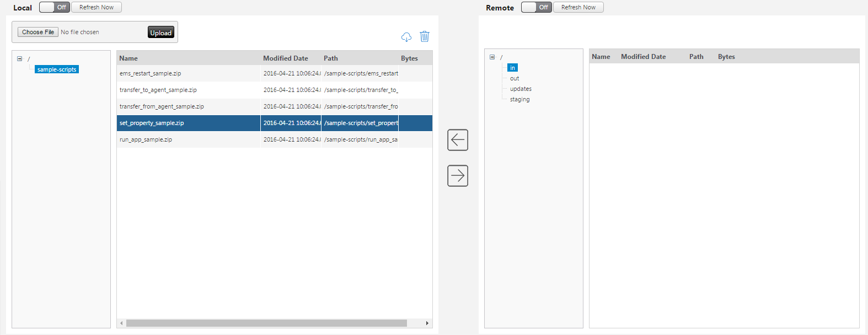
Task: Collapse the Local root folder tree
Action: pos(19,58)
